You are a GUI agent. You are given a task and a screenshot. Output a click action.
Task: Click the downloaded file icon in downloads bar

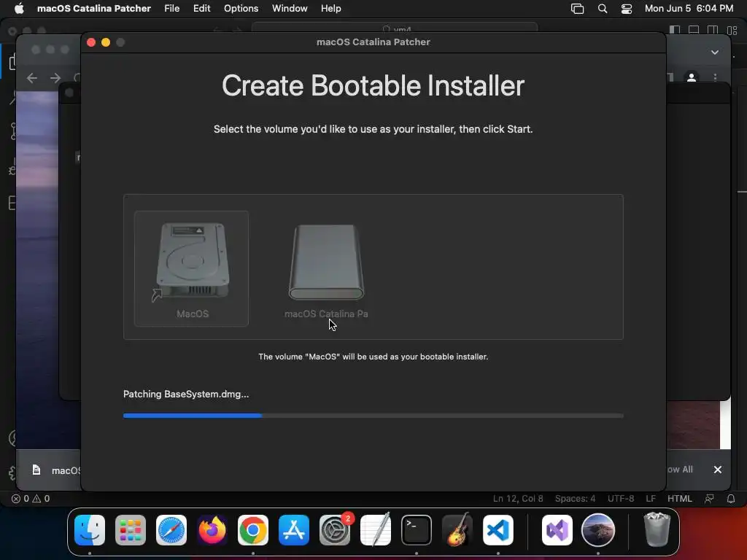point(36,470)
